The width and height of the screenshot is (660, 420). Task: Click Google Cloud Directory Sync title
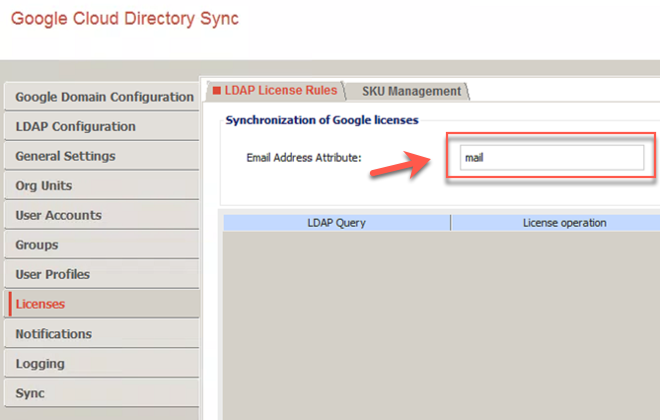pyautogui.click(x=125, y=19)
